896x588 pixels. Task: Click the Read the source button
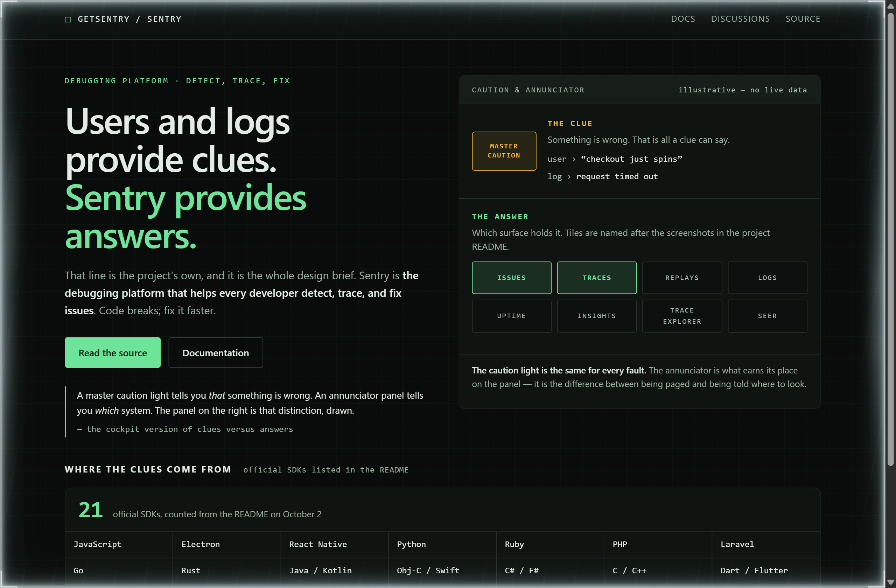tap(113, 353)
